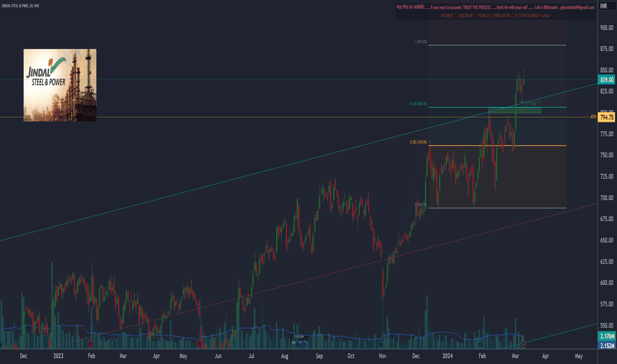Click the 2024 label on time axis

(x=448, y=356)
